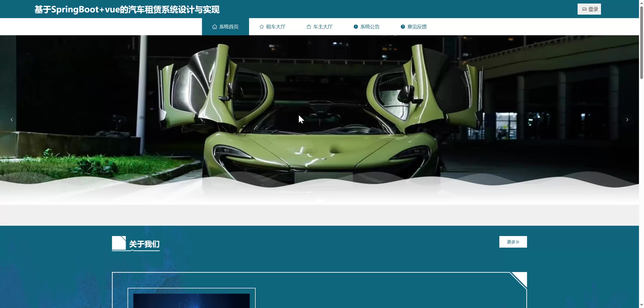Click the white page icon beside 关于我们
Image resolution: width=644 pixels, height=308 pixels.
point(119,243)
